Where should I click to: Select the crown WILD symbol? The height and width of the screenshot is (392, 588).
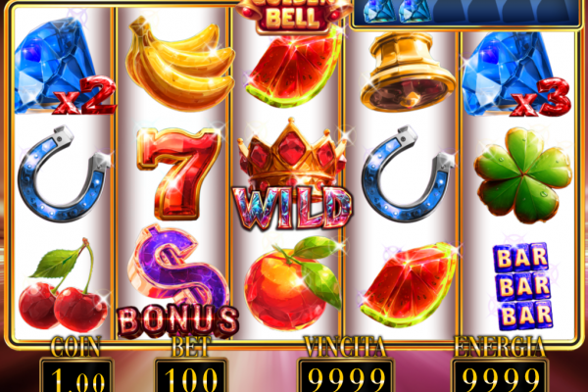point(292,174)
